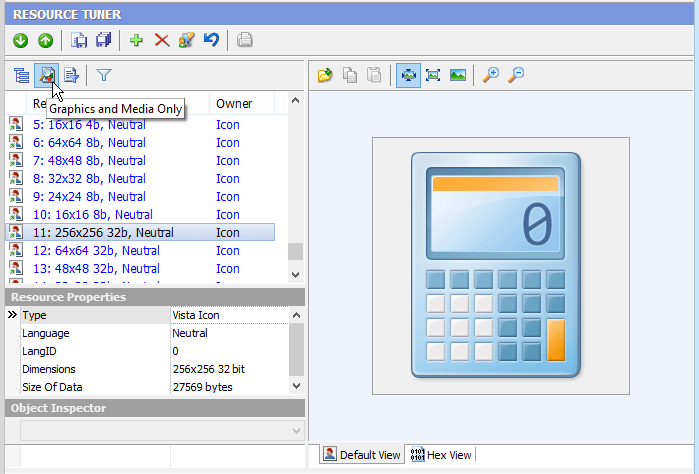Click the 27569 bytes size value
Screen dimensions: 699x474
[202, 387]
